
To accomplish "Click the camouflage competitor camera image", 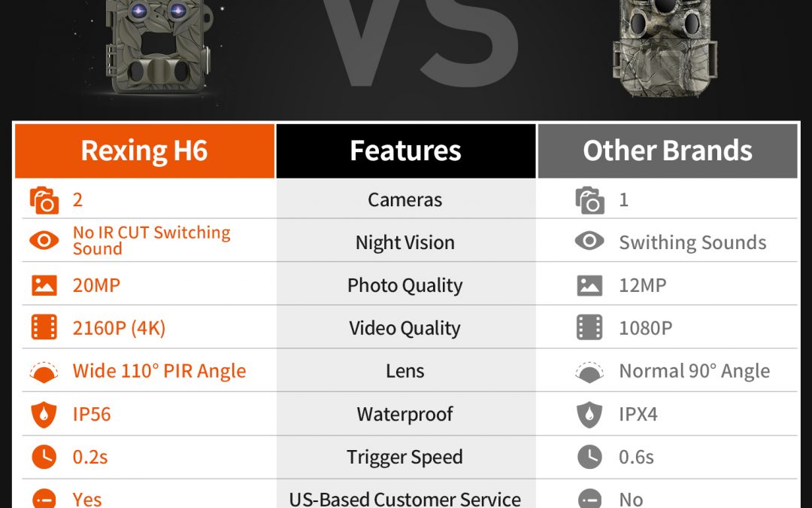I will 665,47.
